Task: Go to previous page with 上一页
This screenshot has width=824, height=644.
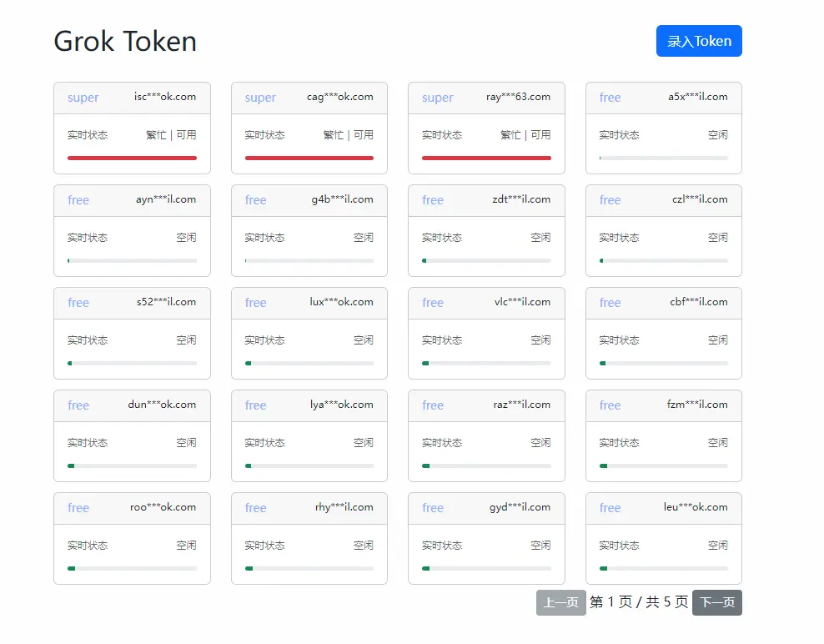Action: click(560, 602)
